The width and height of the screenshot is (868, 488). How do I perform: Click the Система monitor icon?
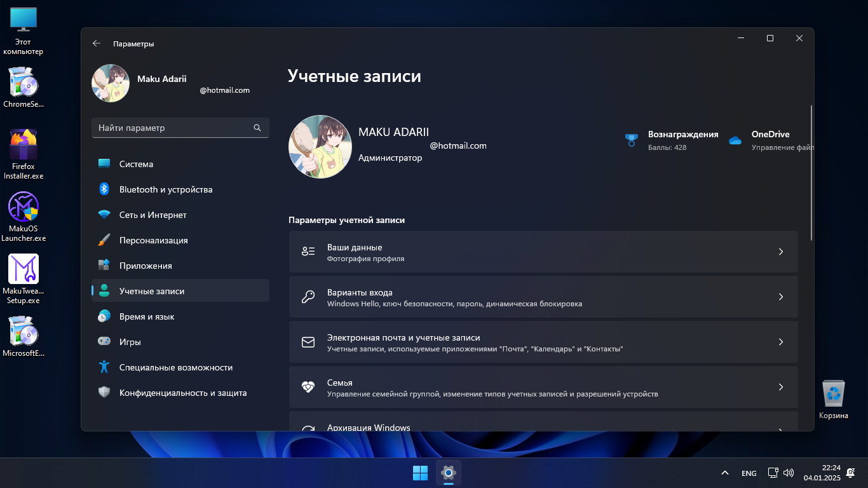click(x=104, y=164)
